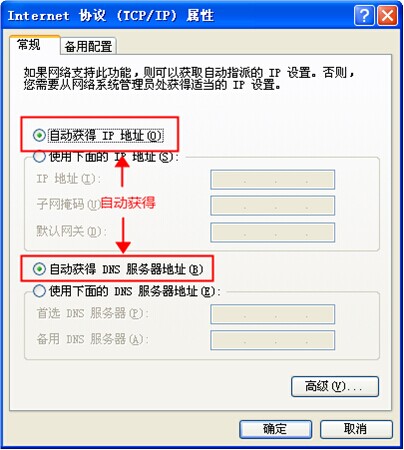The width and height of the screenshot is (404, 450).
Task: Click the 取消 cancel button
Action: click(356, 429)
